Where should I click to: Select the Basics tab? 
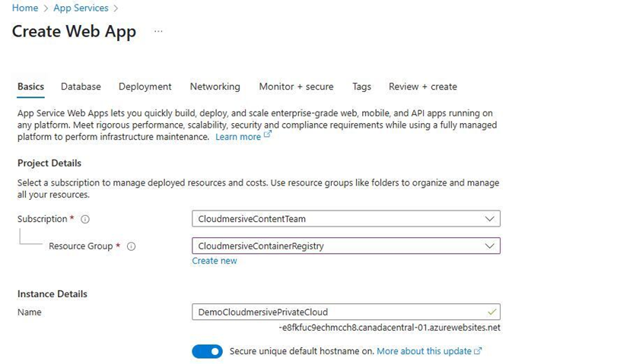click(x=31, y=87)
